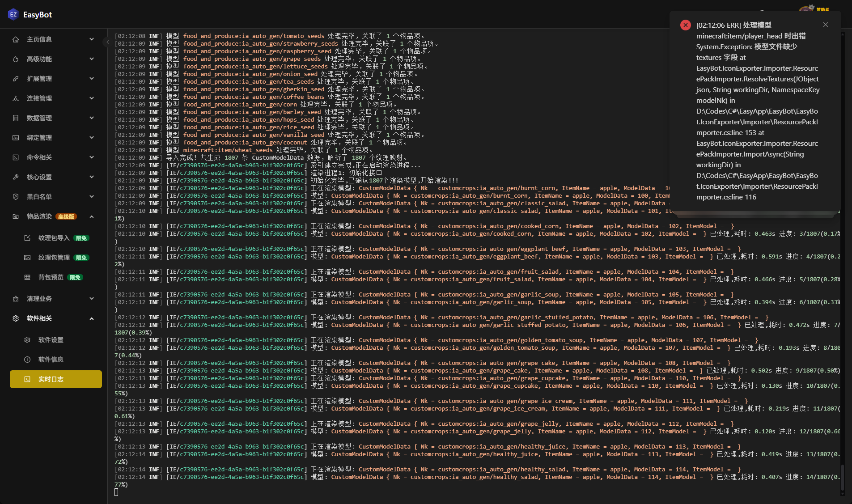Click the log scrollbar thumb on right edge
The image size is (852, 504).
click(x=843, y=478)
